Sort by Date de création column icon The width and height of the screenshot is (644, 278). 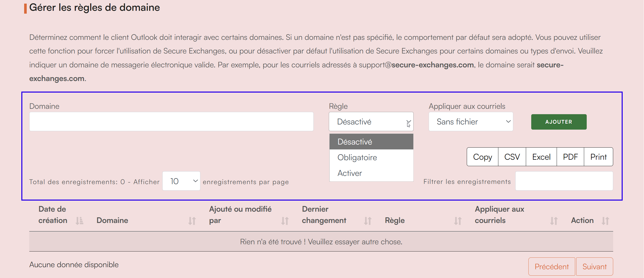point(79,221)
